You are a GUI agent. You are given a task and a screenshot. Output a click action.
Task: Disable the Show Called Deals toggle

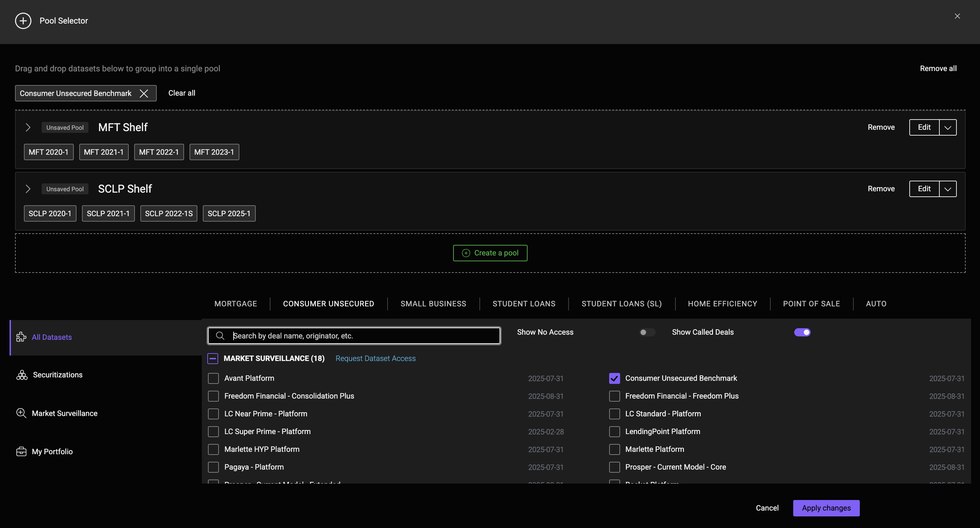pyautogui.click(x=802, y=332)
